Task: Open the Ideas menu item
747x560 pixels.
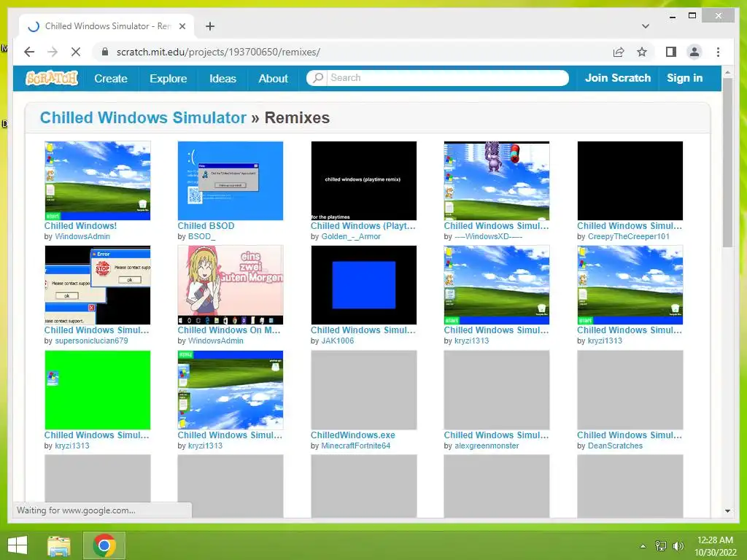Action: pyautogui.click(x=223, y=79)
